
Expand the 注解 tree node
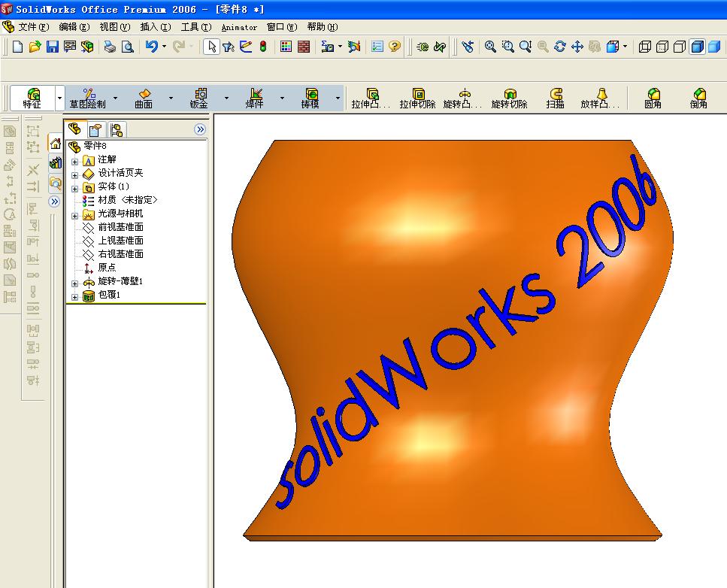[x=74, y=162]
